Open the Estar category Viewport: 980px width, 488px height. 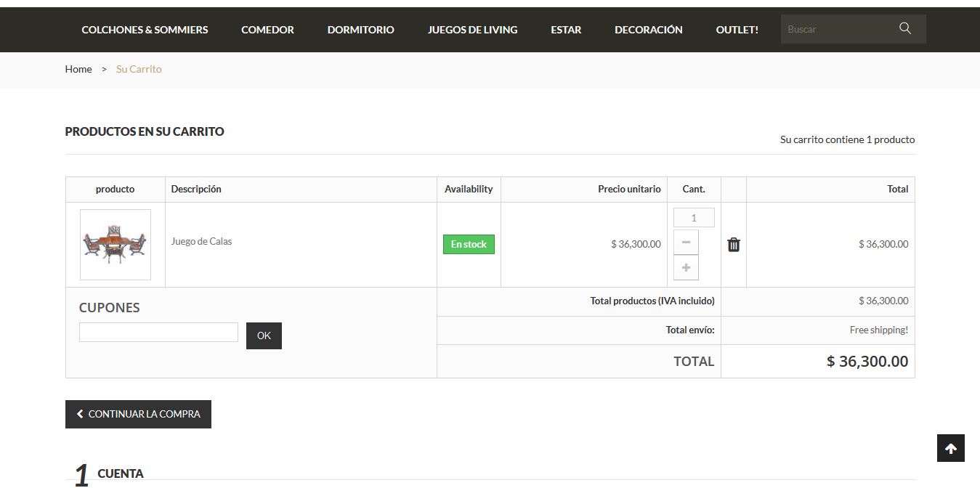point(566,30)
